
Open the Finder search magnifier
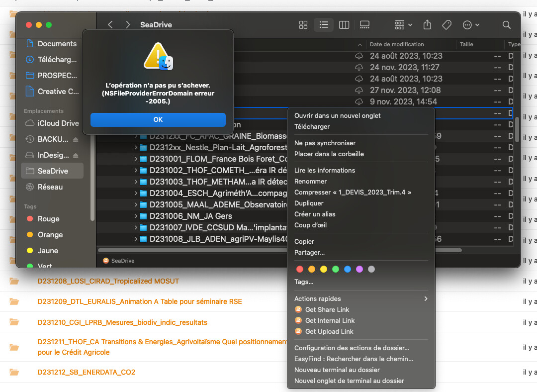507,25
